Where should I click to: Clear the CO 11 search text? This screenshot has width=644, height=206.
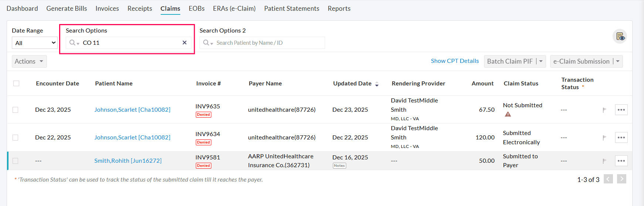(184, 43)
